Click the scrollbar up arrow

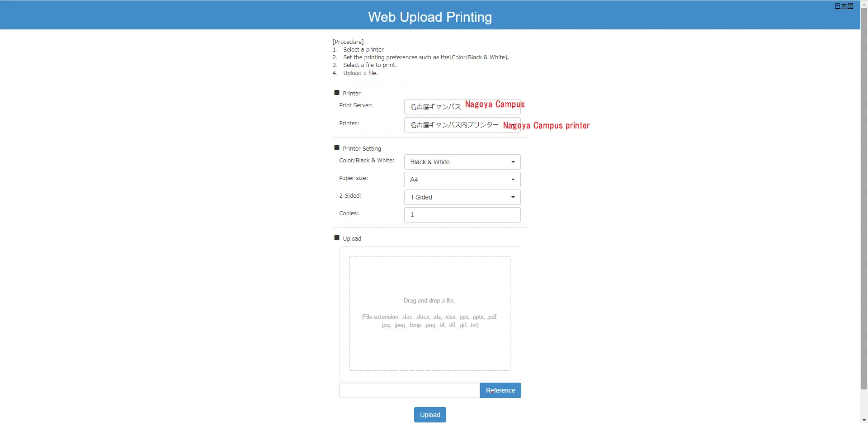[864, 3]
